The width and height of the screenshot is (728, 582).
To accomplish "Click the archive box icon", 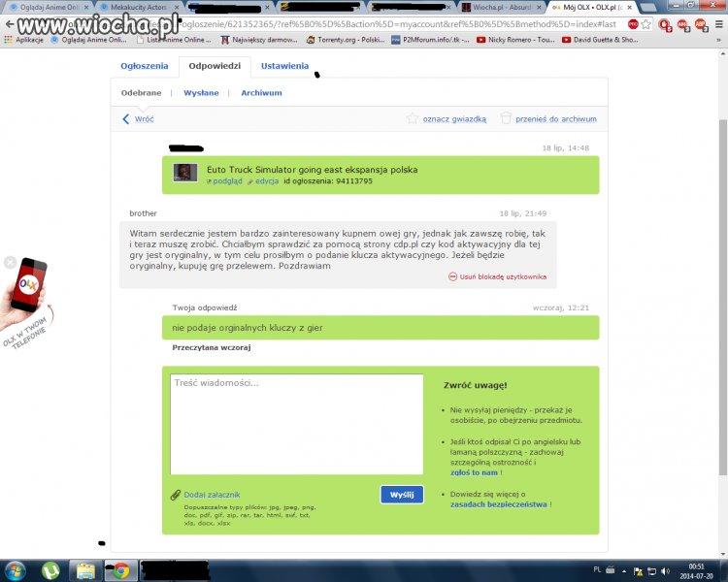I will click(506, 118).
